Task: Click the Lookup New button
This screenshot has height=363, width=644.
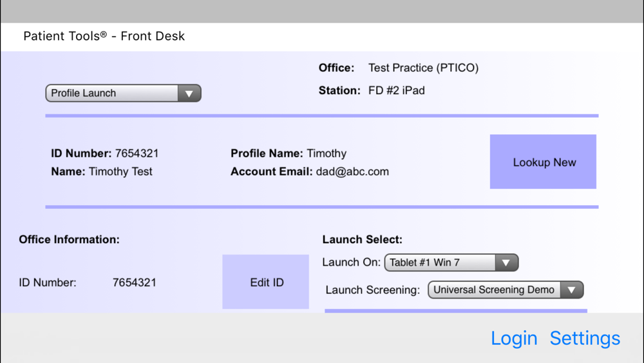Action: pos(543,162)
